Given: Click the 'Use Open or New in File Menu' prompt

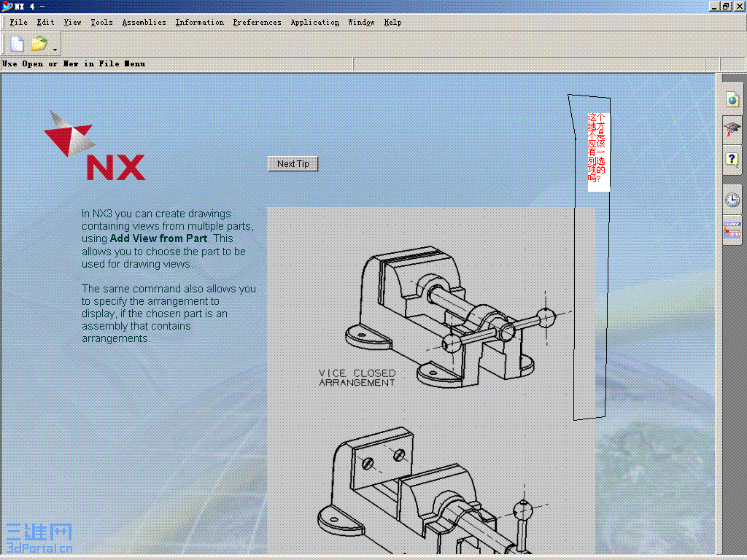Looking at the screenshot, I should click(x=74, y=64).
